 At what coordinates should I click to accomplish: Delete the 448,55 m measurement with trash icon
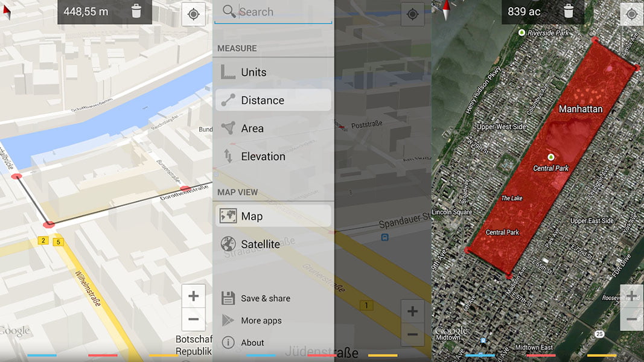point(136,11)
